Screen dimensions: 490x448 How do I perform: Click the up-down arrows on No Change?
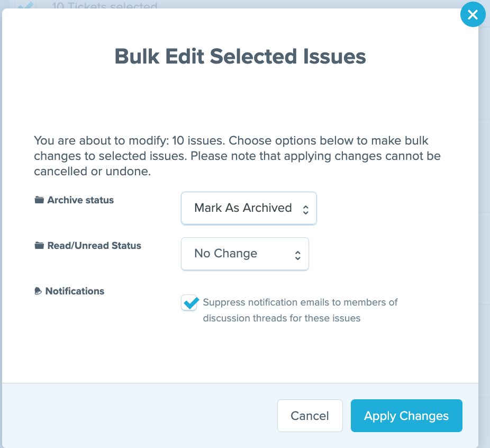point(298,255)
